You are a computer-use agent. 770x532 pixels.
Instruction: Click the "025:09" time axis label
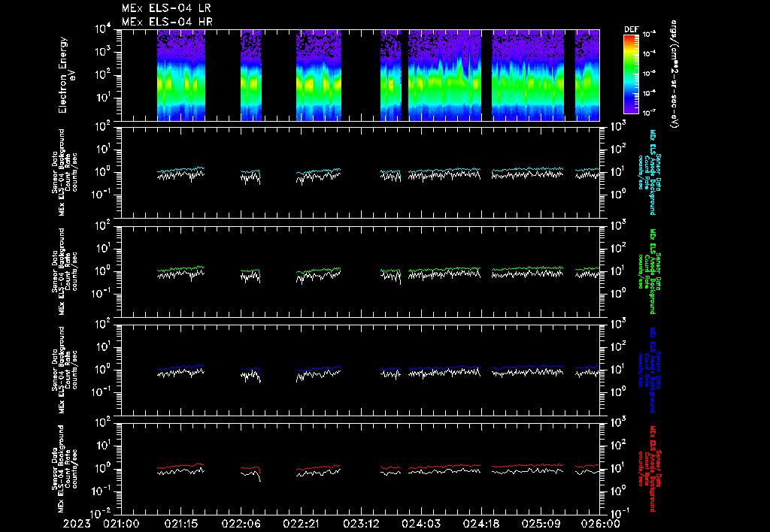click(540, 524)
